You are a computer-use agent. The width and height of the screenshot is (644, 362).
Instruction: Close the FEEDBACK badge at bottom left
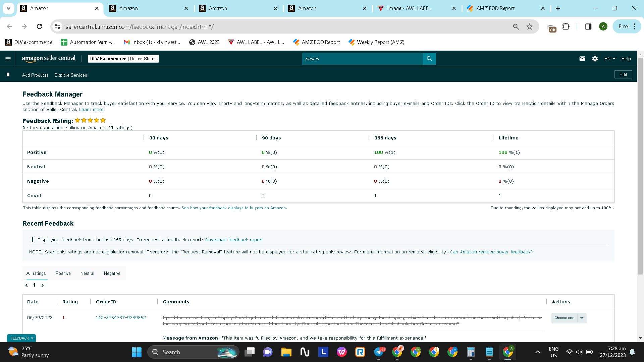pos(32,338)
